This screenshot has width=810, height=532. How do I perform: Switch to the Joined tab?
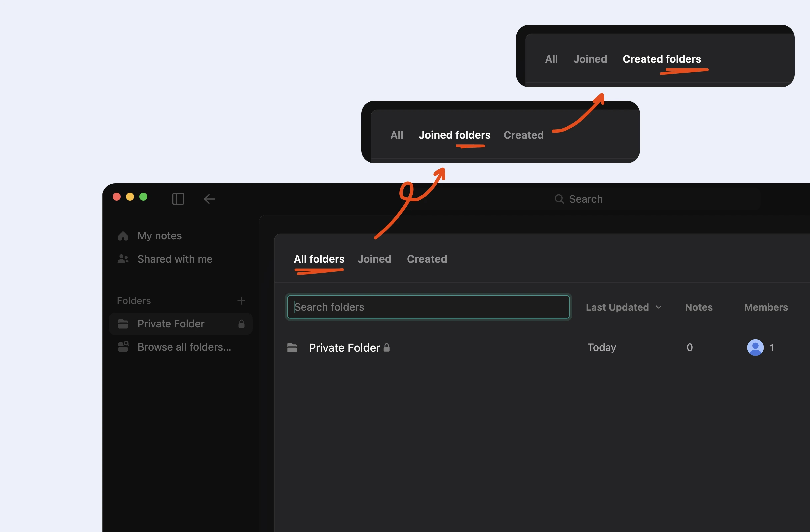click(374, 259)
